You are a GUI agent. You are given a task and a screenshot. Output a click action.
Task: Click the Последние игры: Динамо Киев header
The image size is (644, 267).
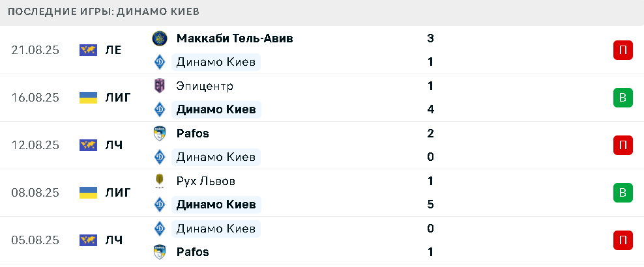(x=104, y=12)
